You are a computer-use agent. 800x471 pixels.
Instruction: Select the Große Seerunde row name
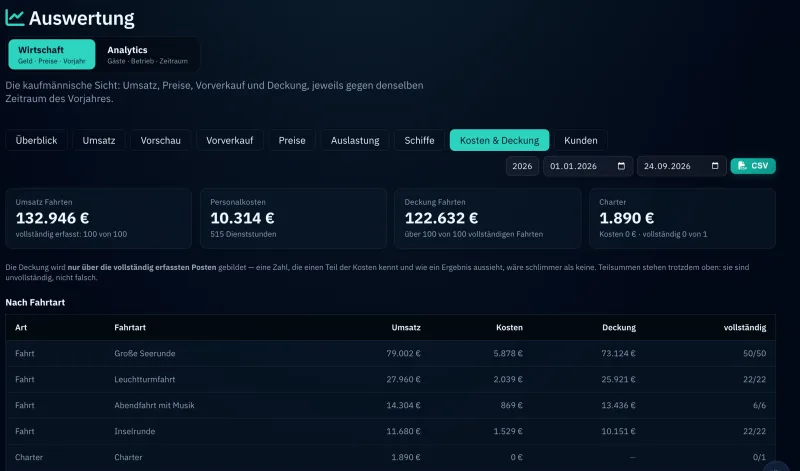point(145,354)
